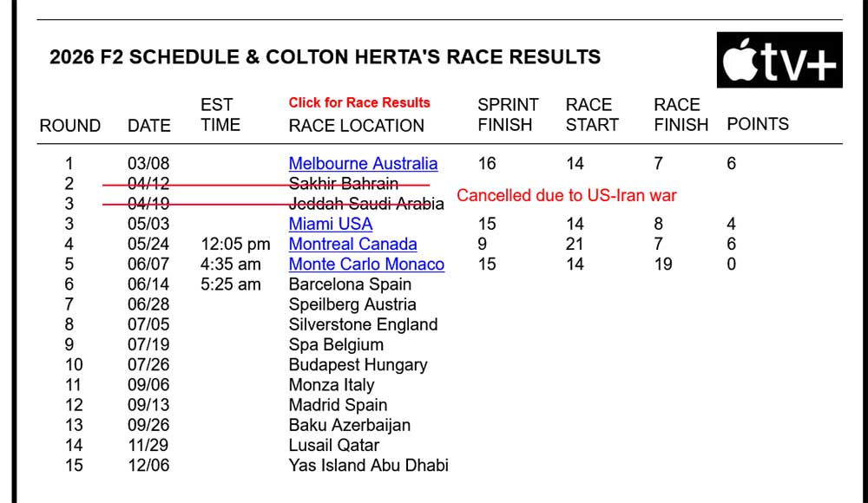The height and width of the screenshot is (503, 868).
Task: Open Melbourne Australia race results
Action: [x=363, y=163]
